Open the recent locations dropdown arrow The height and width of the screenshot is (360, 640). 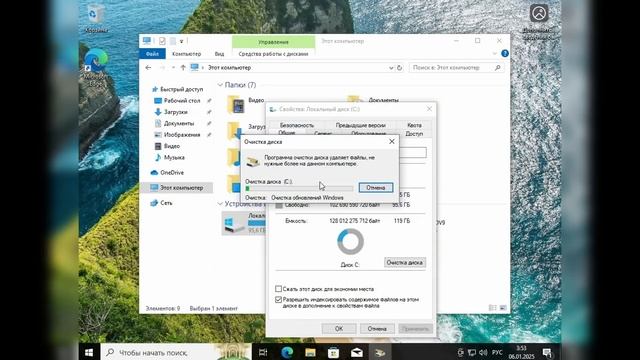pos(173,68)
